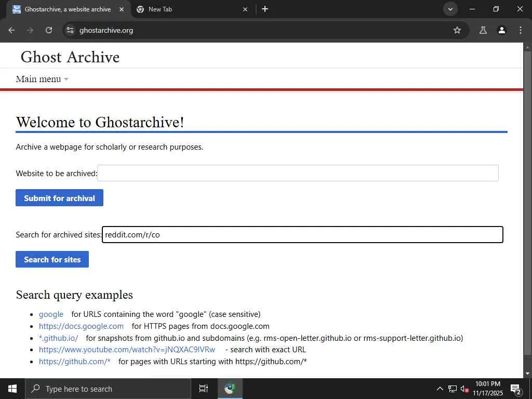
Task: Open the notification center icon
Action: click(x=516, y=389)
